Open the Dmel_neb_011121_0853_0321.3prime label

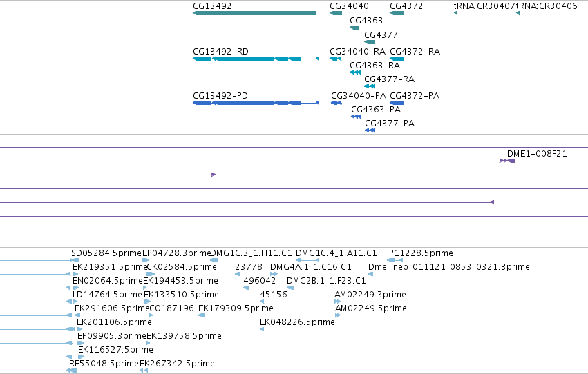coord(449,267)
